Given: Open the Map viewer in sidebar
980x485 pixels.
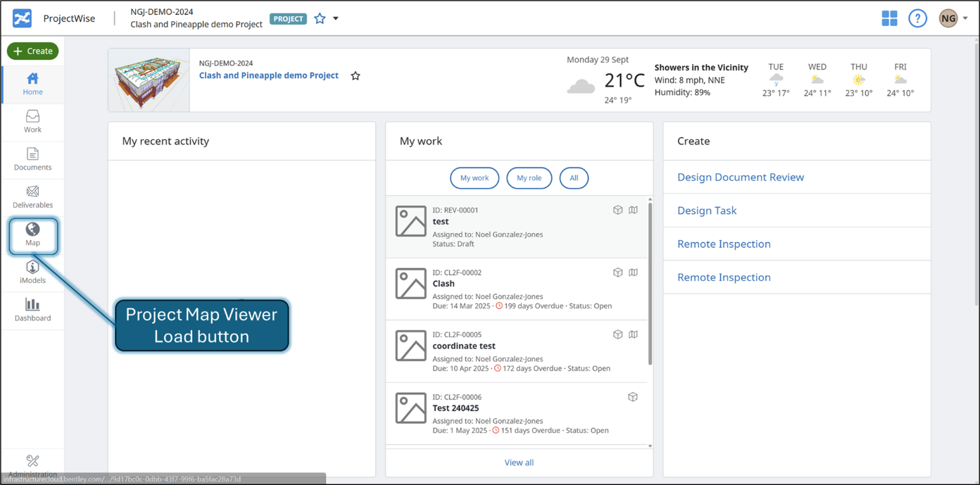Looking at the screenshot, I should pyautogui.click(x=32, y=234).
